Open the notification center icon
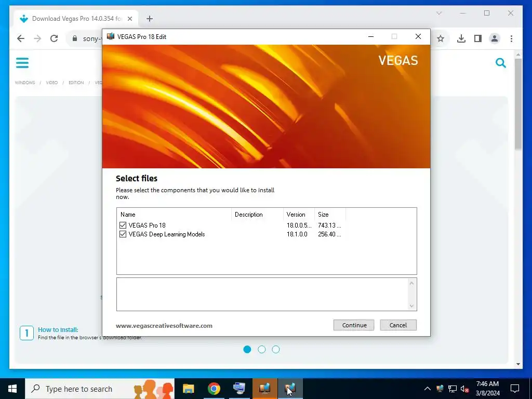Screen dimensions: 532x399 tap(515, 389)
